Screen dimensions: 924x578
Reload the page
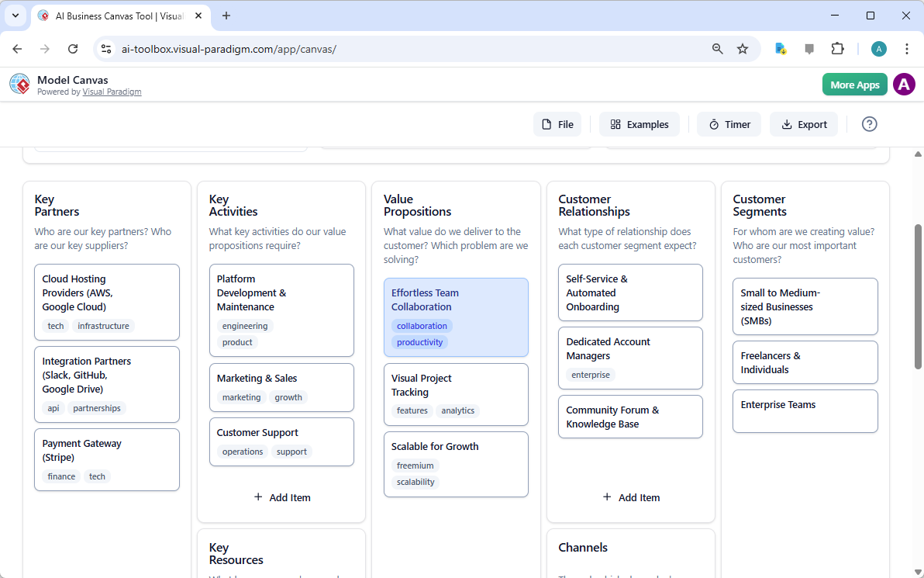pos(73,49)
